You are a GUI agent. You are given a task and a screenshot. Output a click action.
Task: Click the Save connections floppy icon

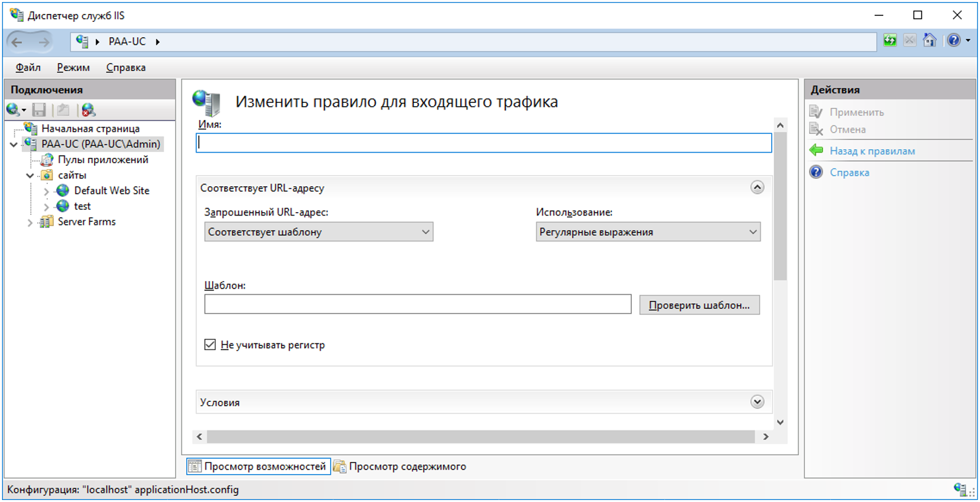39,110
